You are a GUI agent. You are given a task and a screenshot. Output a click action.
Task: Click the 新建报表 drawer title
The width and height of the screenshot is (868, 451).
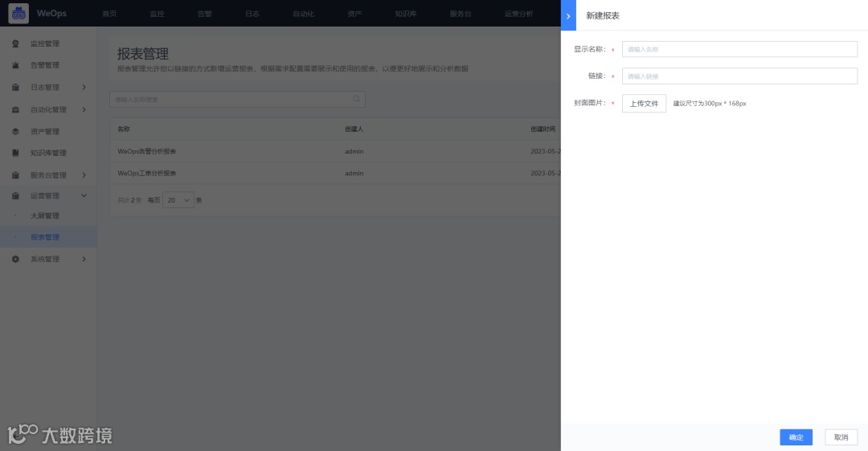coord(603,16)
